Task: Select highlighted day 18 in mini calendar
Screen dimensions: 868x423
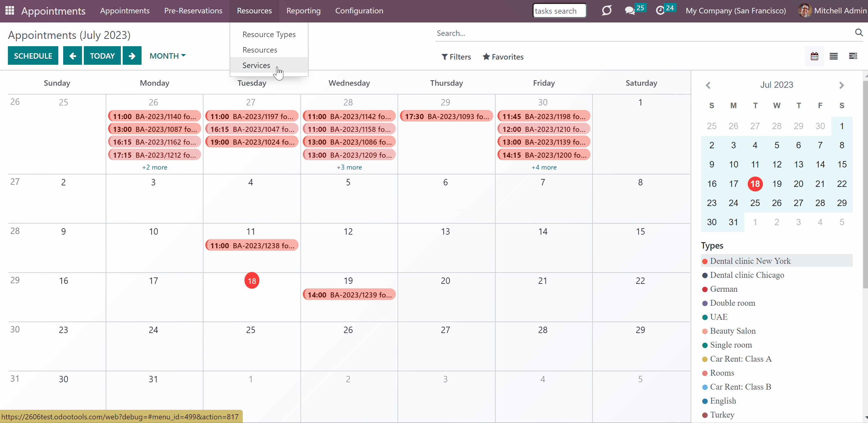Action: point(755,184)
